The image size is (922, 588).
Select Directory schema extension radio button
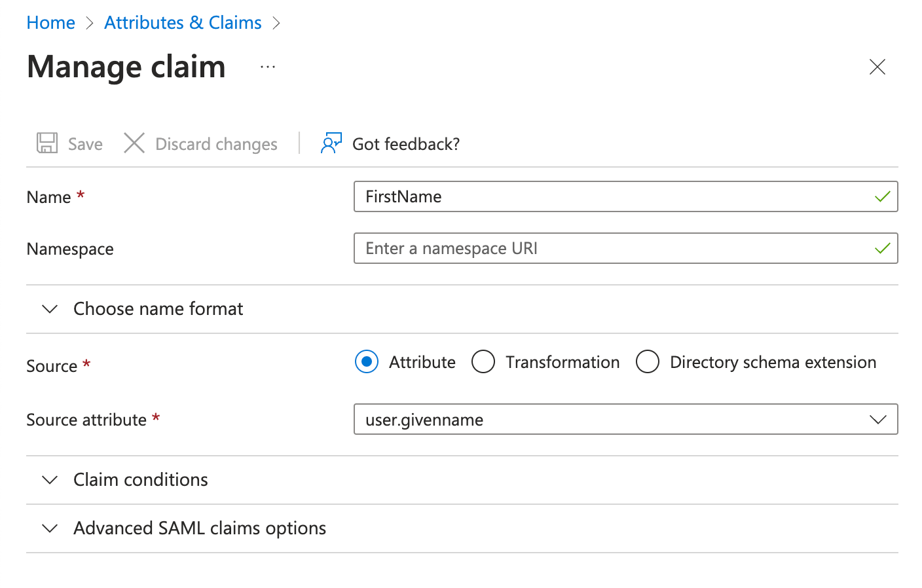(x=648, y=361)
